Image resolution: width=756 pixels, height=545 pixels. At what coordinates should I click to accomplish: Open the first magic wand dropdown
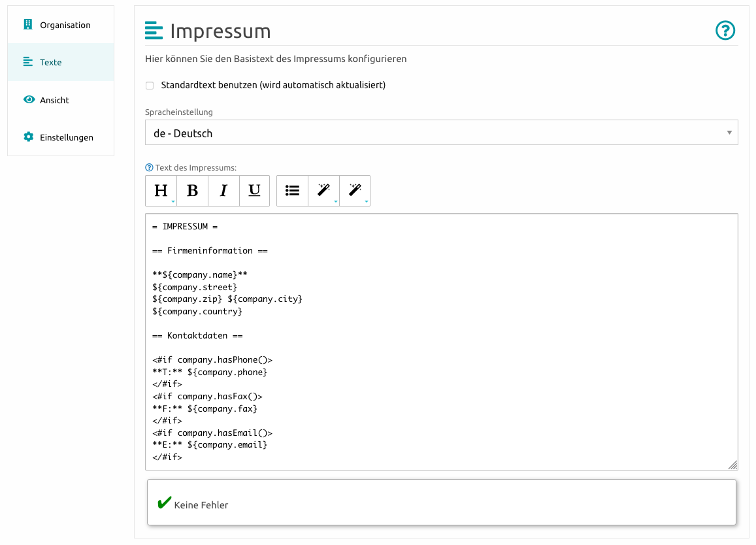[x=323, y=191]
